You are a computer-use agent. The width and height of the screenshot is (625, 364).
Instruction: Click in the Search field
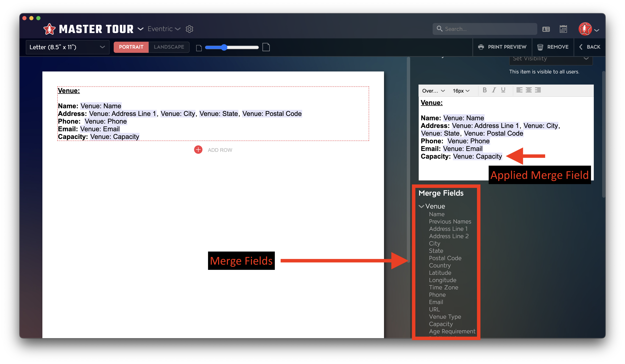click(x=485, y=29)
